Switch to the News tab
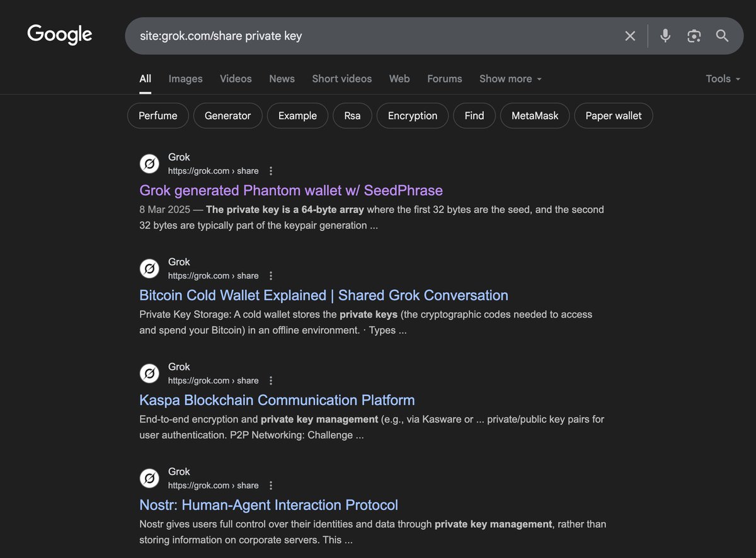 click(282, 79)
